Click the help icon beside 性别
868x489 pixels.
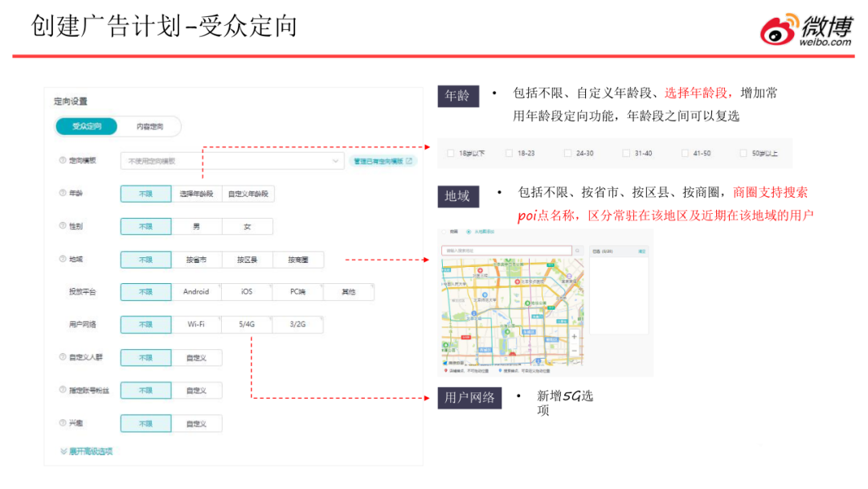(x=62, y=226)
